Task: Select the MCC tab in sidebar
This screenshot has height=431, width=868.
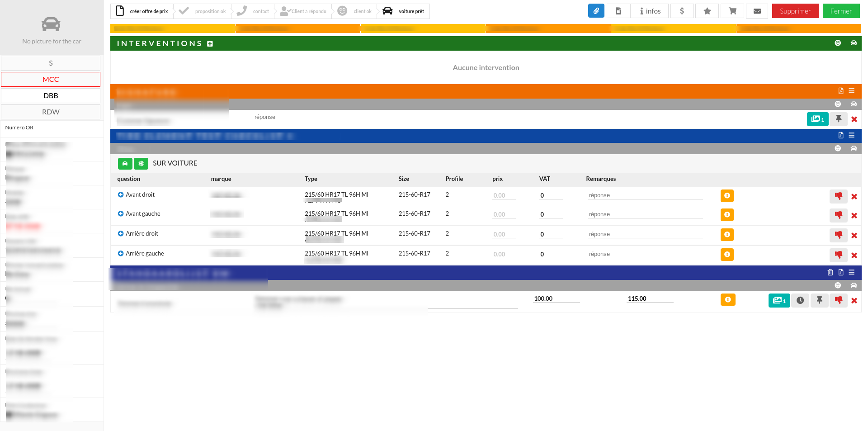Action: (51, 79)
